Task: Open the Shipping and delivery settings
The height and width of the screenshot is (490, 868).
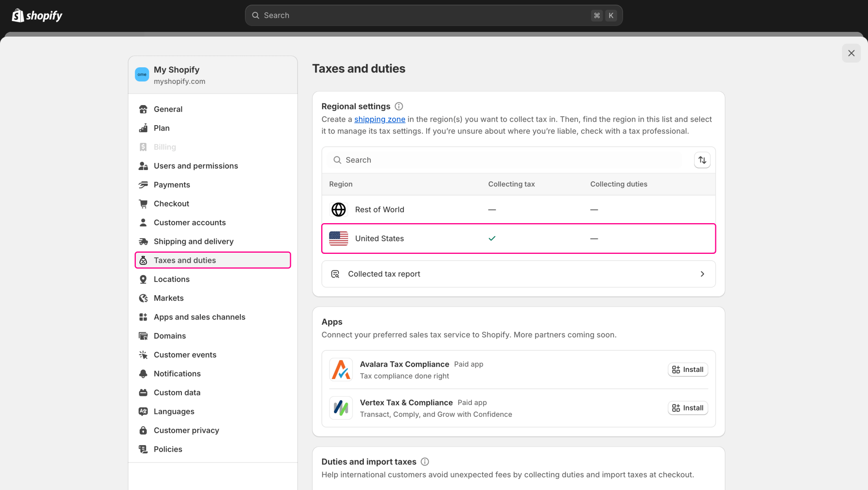Action: 193,241
